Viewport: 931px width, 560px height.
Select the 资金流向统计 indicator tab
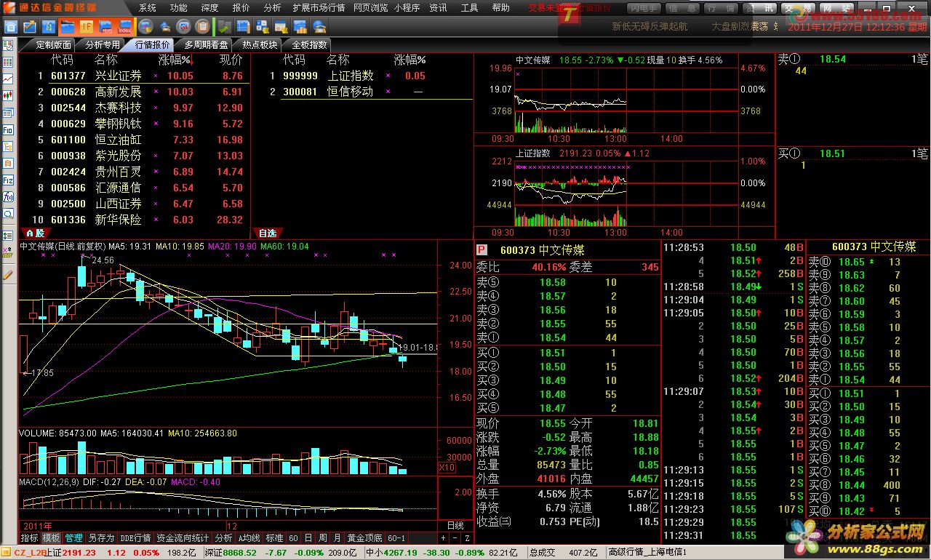pos(183,538)
